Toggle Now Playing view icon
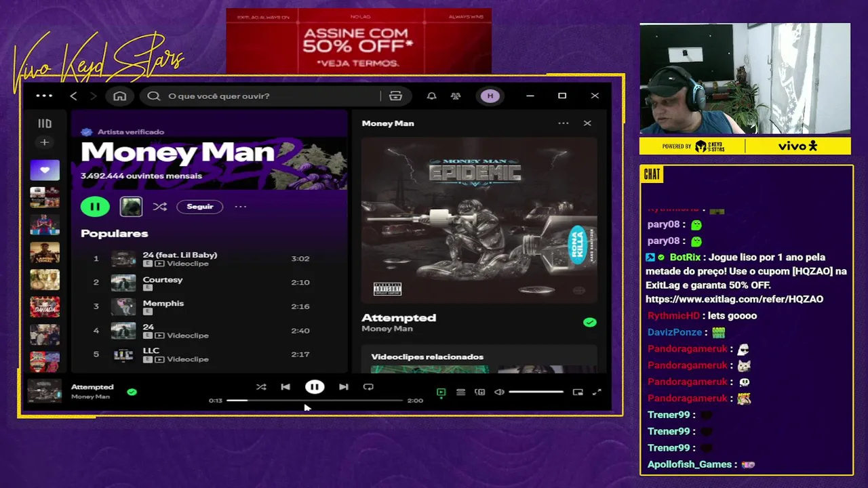868x488 pixels. [x=441, y=392]
